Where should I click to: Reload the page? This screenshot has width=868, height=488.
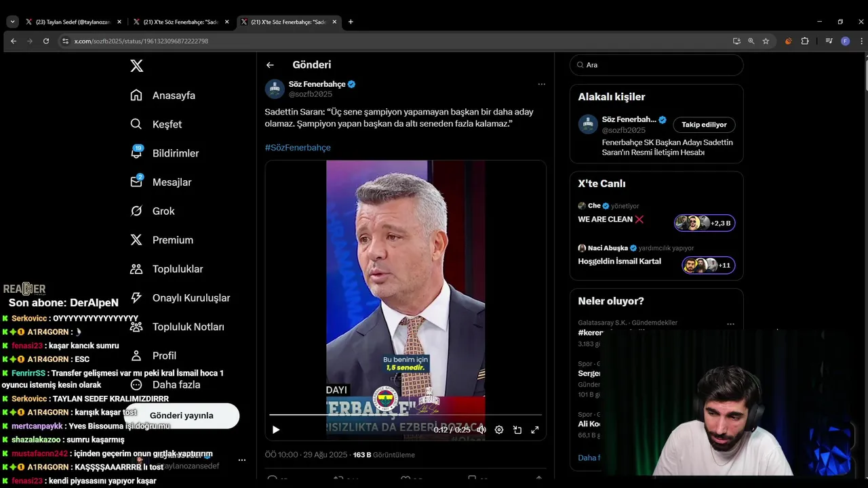(x=46, y=41)
